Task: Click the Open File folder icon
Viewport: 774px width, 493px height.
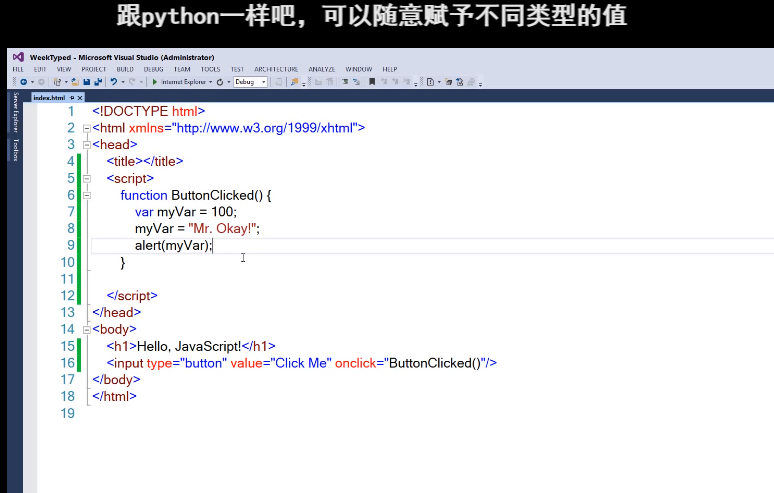Action: click(x=75, y=82)
